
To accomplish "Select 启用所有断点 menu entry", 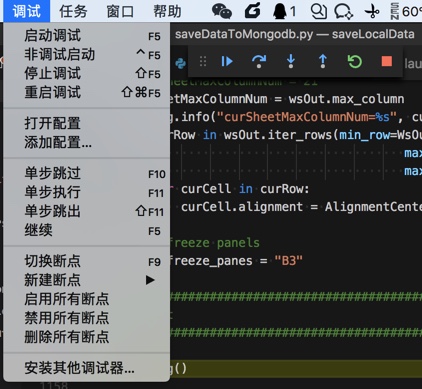I will tap(87, 299).
